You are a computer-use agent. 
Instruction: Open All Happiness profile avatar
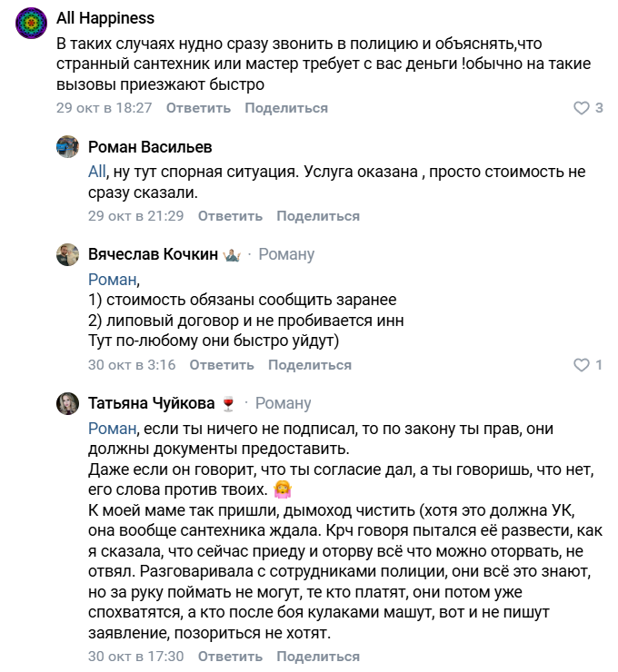pyautogui.click(x=31, y=21)
